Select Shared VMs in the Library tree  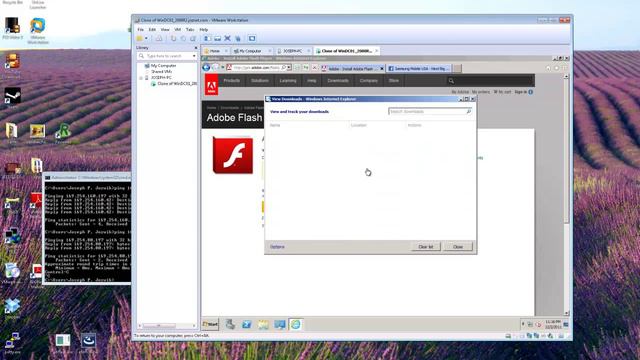[162, 71]
